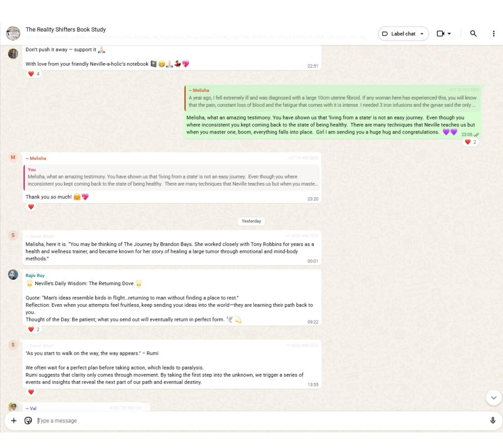This screenshot has width=503, height=448.
Task: Open the emoji and sticker picker
Action: tap(28, 421)
